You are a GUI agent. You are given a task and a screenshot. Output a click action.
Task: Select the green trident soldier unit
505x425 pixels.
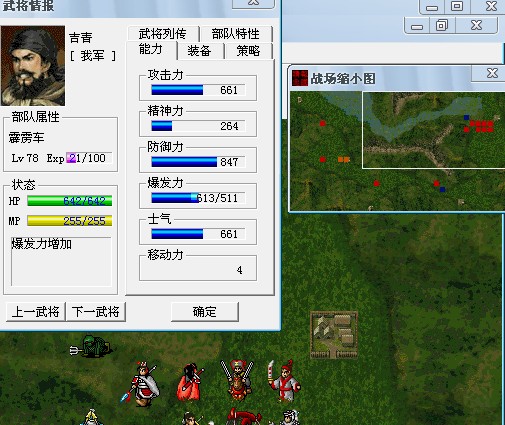click(91, 347)
